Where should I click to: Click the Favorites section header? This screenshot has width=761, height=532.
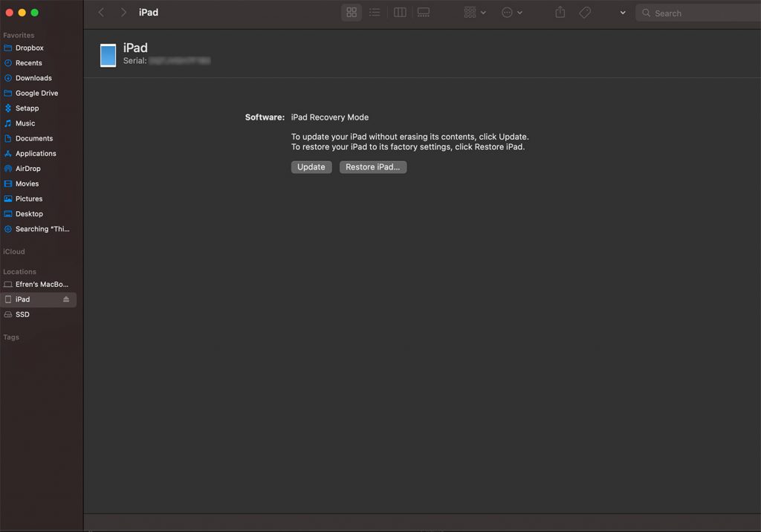19,36
